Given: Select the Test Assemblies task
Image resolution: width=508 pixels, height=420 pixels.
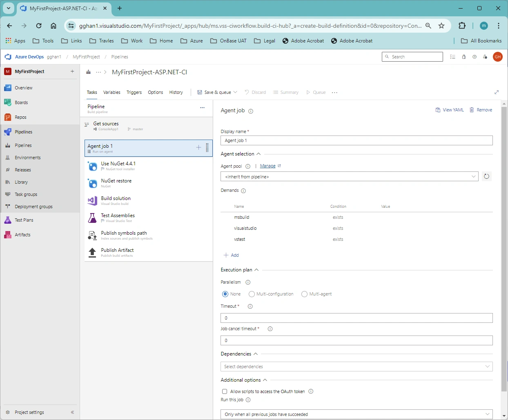Looking at the screenshot, I should 149,218.
